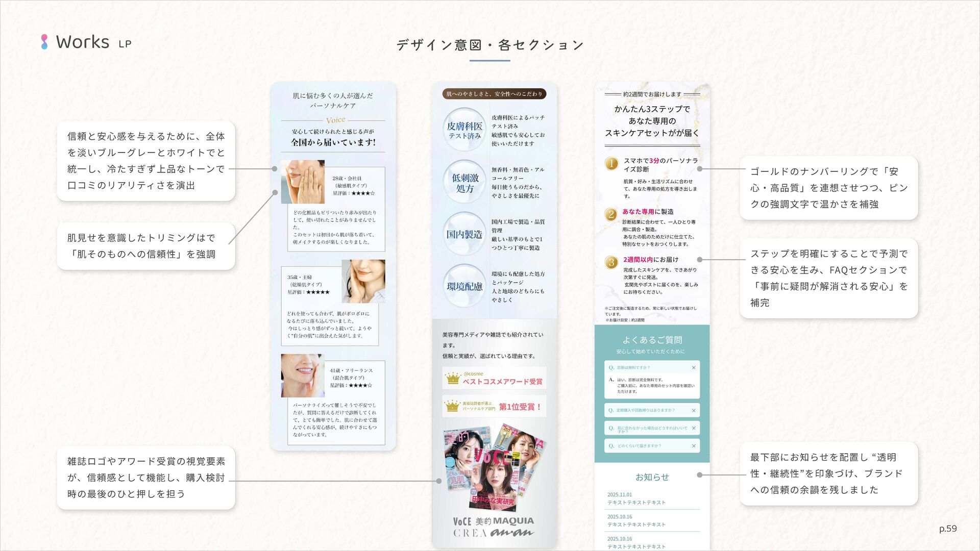Click the 国内製造 circle badge
Image resolution: width=980 pixels, height=551 pixels.
pos(464,234)
